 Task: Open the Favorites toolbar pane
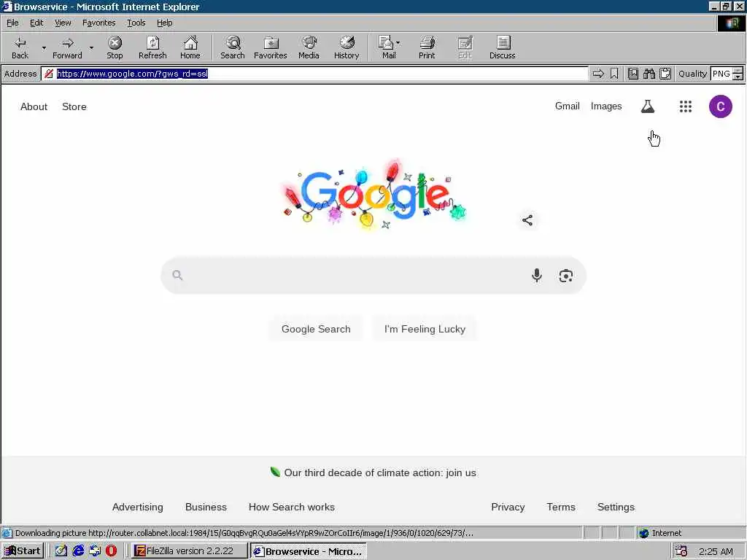click(270, 47)
